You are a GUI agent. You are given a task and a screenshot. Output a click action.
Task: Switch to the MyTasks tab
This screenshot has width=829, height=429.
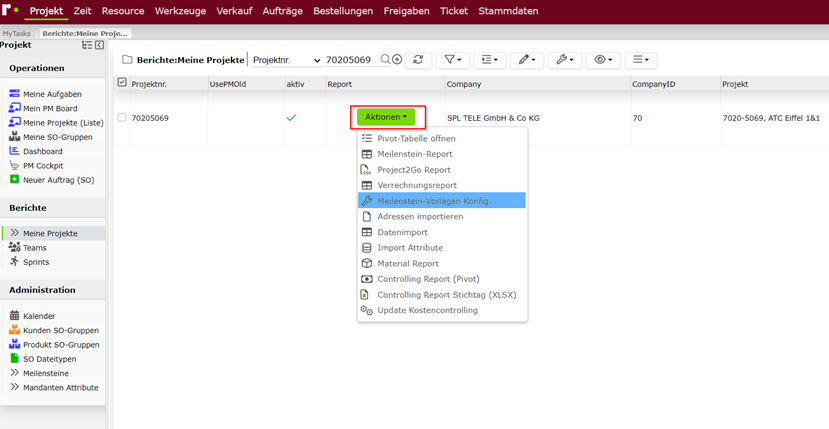click(16, 33)
